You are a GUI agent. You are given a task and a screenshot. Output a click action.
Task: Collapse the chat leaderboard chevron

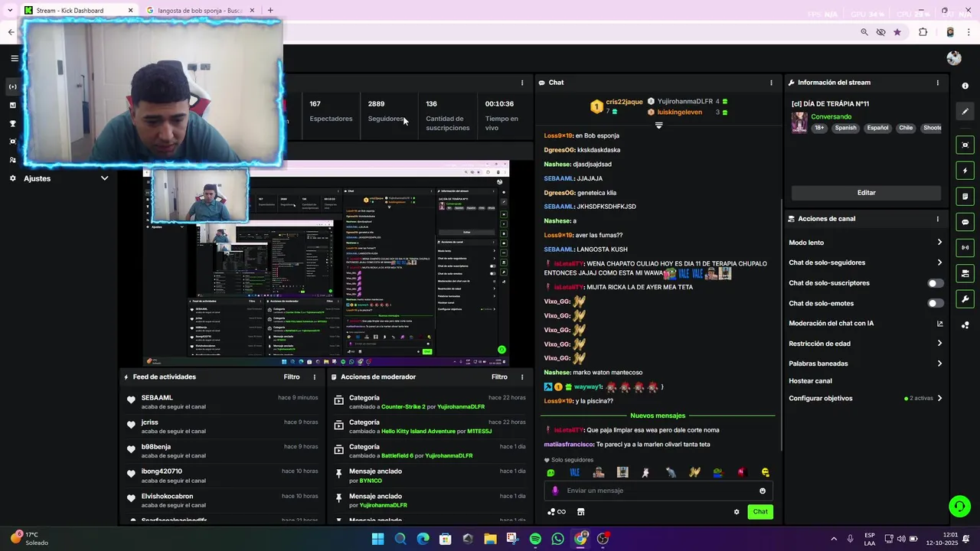click(658, 126)
